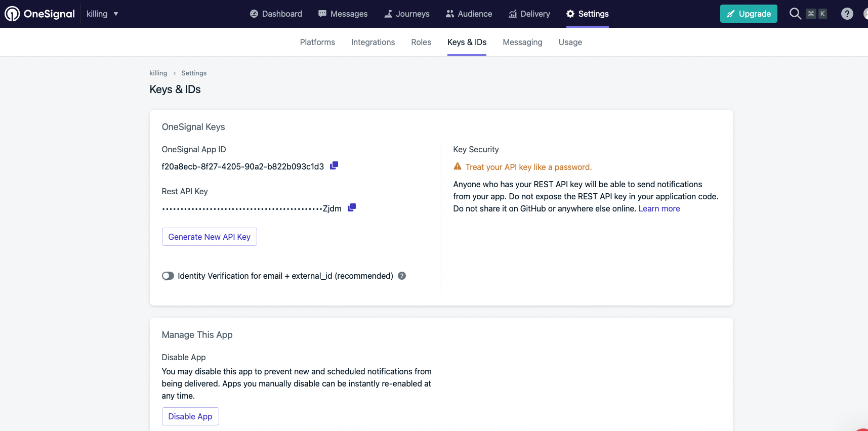Screen dimensions: 868x431
Task: Copy the Rest API Key
Action: click(352, 207)
